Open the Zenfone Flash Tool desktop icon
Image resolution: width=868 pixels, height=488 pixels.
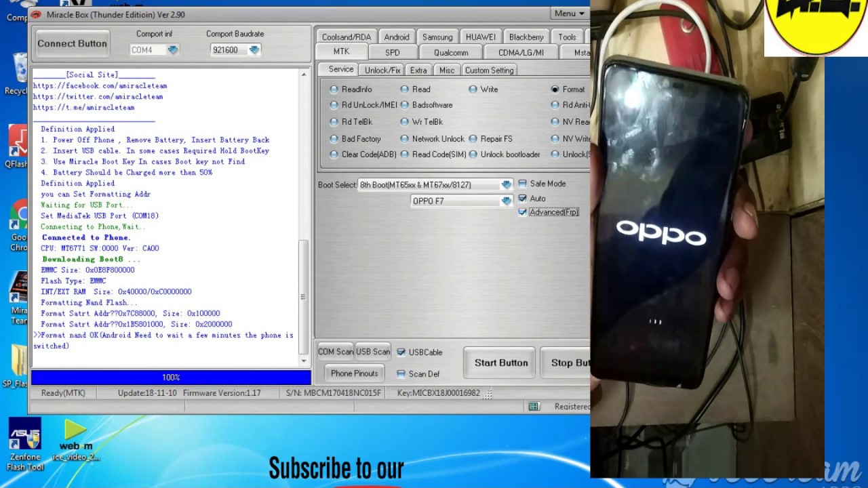coord(25,444)
